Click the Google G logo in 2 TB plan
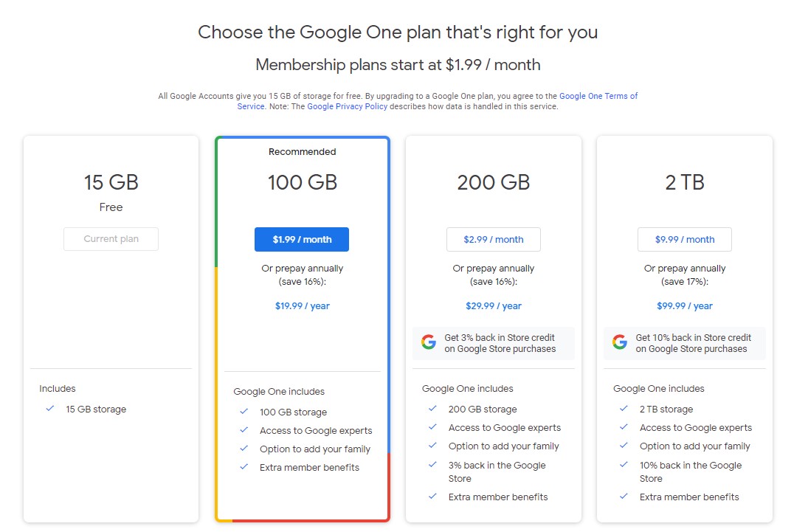The image size is (794, 532). pos(619,342)
